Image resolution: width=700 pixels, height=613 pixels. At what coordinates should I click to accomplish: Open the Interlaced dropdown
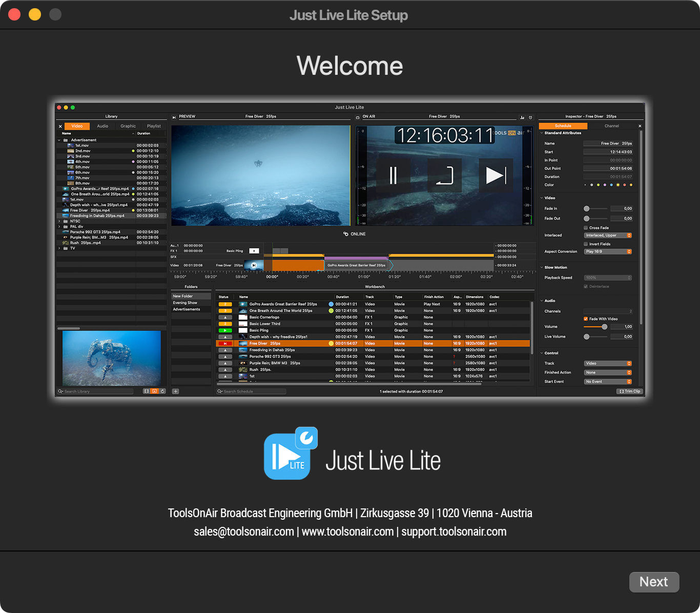click(x=608, y=235)
